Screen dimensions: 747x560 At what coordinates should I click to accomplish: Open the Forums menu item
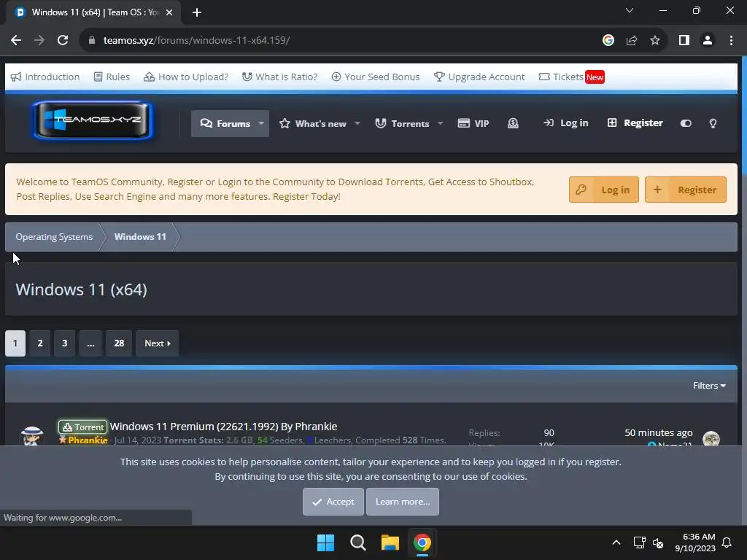coord(225,123)
